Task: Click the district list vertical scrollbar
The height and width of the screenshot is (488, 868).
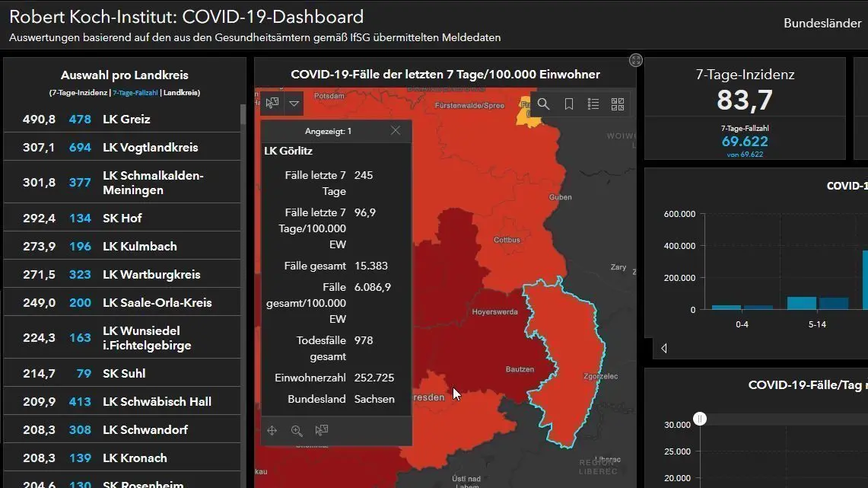Action: (243, 228)
